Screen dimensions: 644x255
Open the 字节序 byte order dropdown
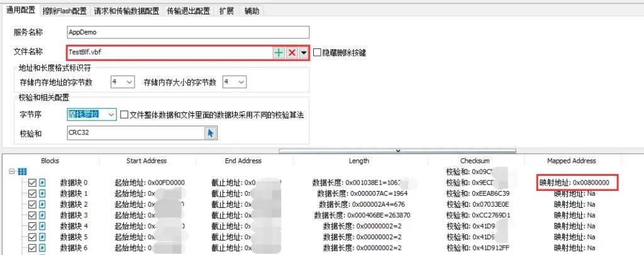pyautogui.click(x=91, y=114)
